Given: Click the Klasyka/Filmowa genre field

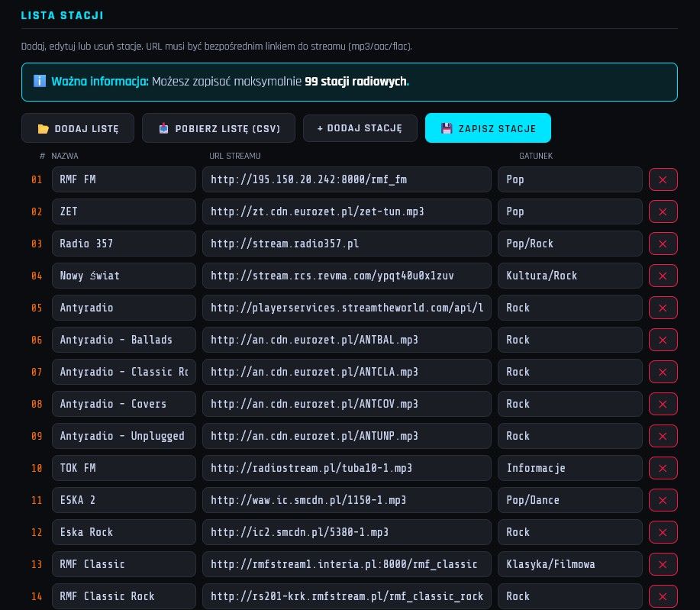Looking at the screenshot, I should point(569,564).
